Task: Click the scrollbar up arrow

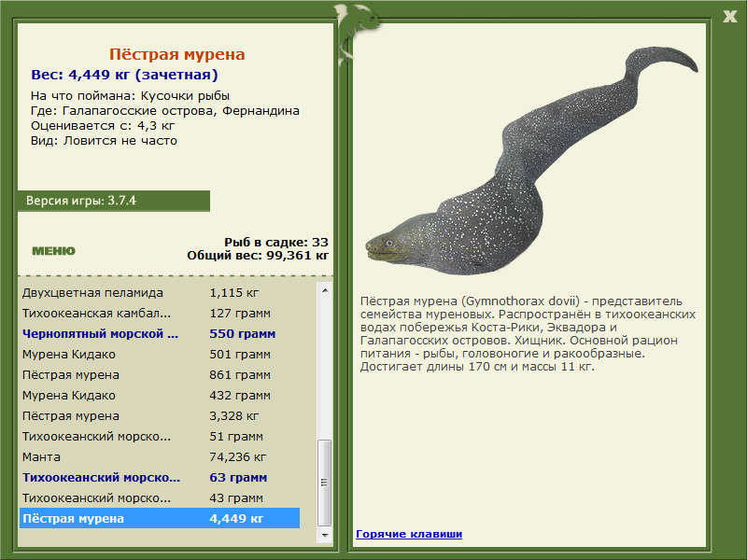Action: [x=325, y=290]
